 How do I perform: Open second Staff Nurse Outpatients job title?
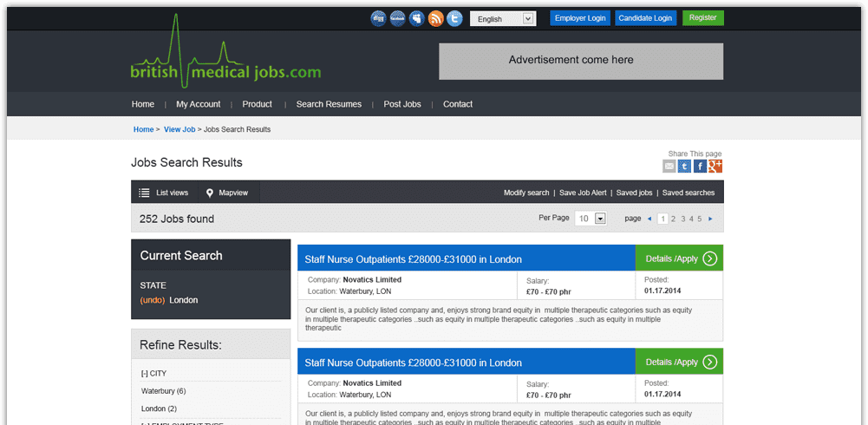tap(413, 363)
